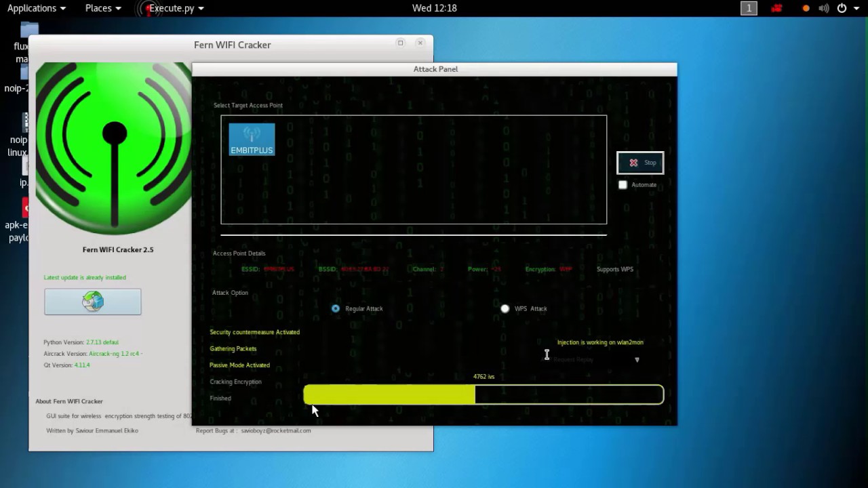Open the Execute.py application menu
The width and height of the screenshot is (868, 488).
point(175,8)
